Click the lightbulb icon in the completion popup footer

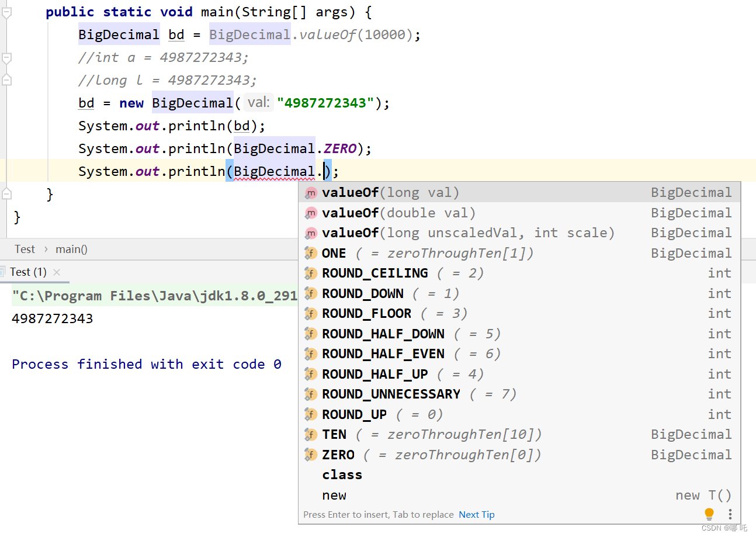tap(709, 514)
